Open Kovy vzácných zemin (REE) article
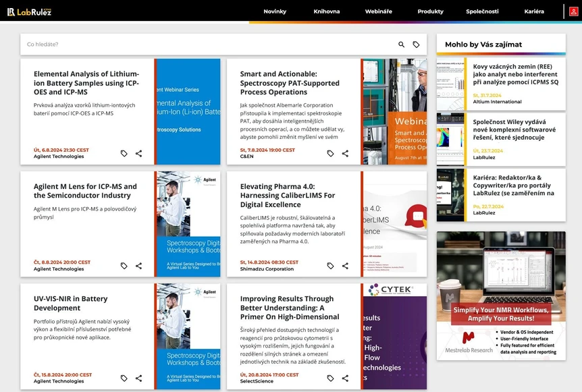 516,74
